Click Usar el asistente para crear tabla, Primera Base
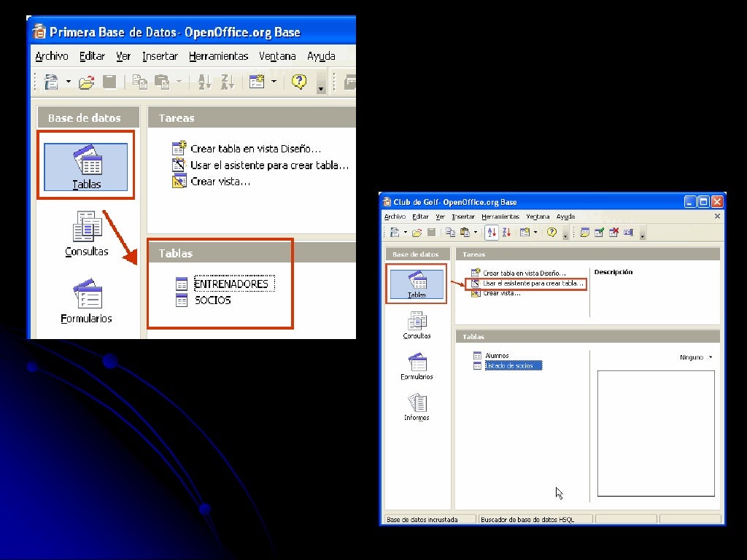 point(260,166)
